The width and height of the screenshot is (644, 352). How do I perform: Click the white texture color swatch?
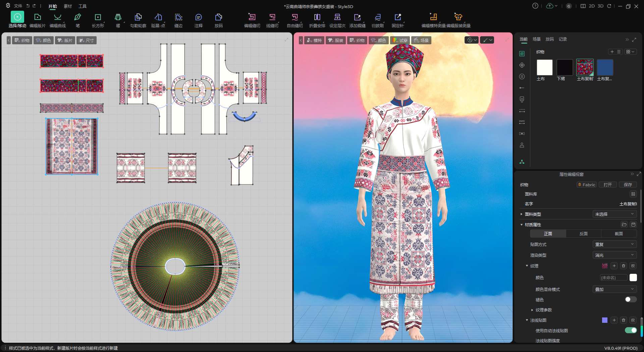(x=633, y=278)
